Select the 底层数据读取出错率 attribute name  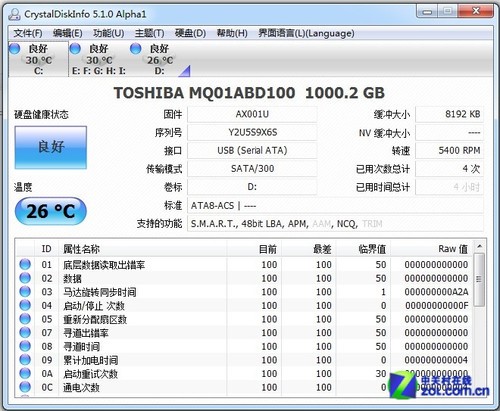tap(104, 265)
